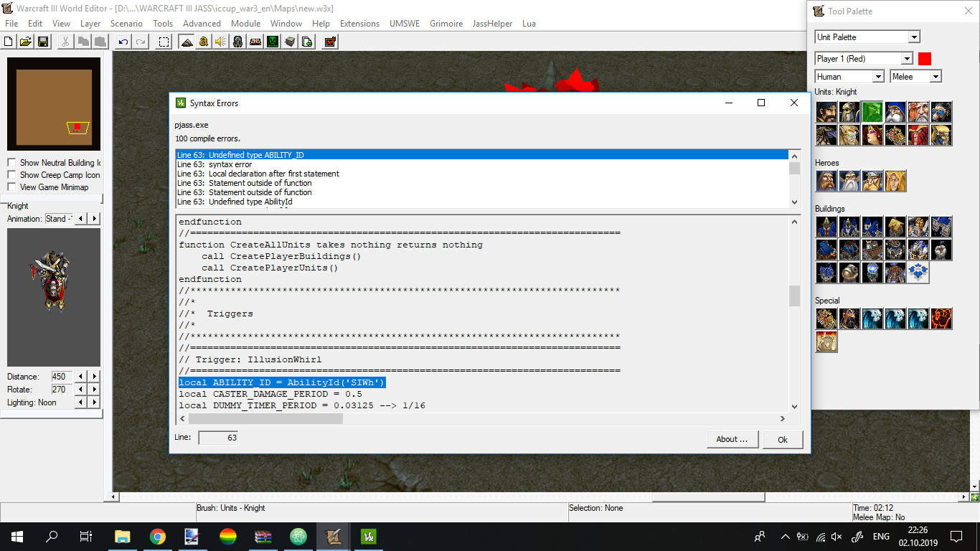Pick the Sorceress unit icon
Screen dimensions: 980x551
tap(872, 135)
